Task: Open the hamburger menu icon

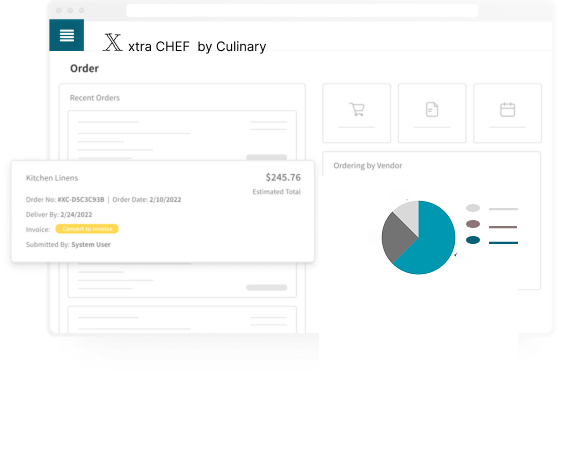Action: [66, 35]
